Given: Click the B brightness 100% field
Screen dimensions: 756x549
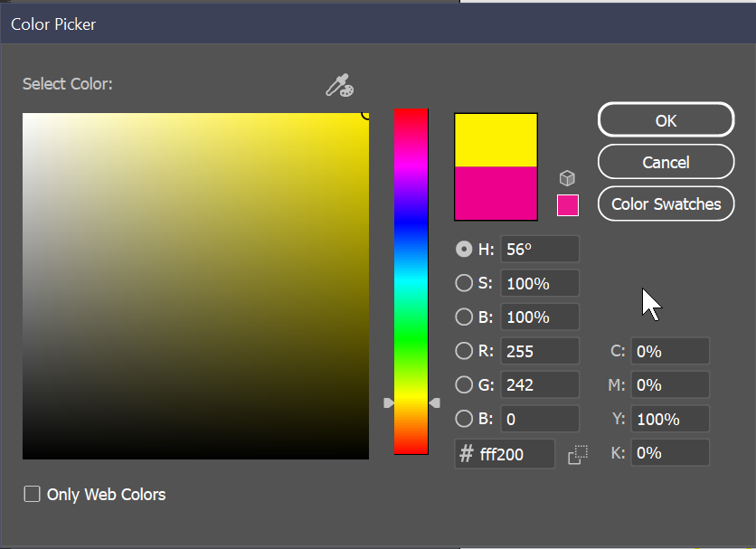Looking at the screenshot, I should pyautogui.click(x=540, y=317).
